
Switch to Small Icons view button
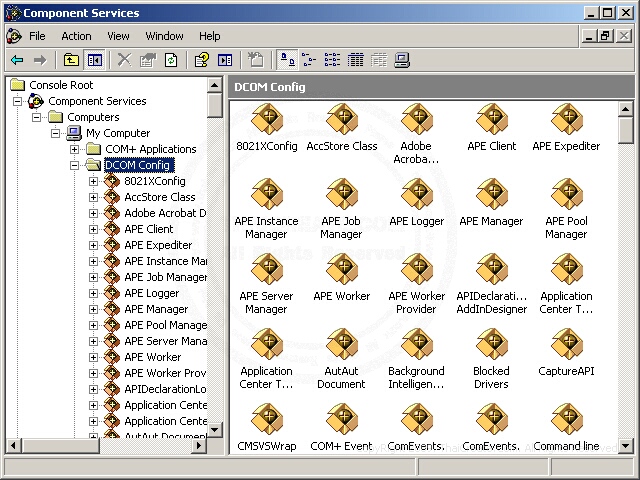[x=309, y=60]
